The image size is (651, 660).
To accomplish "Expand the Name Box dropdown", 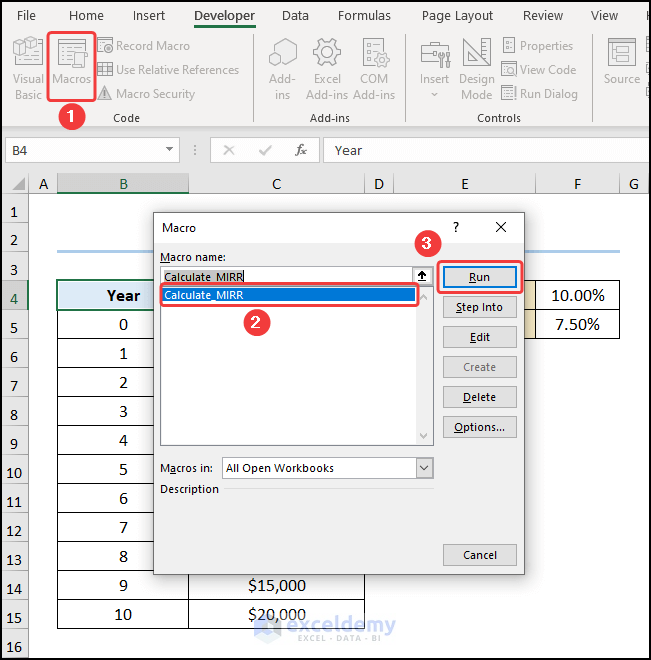I will tap(169, 149).
